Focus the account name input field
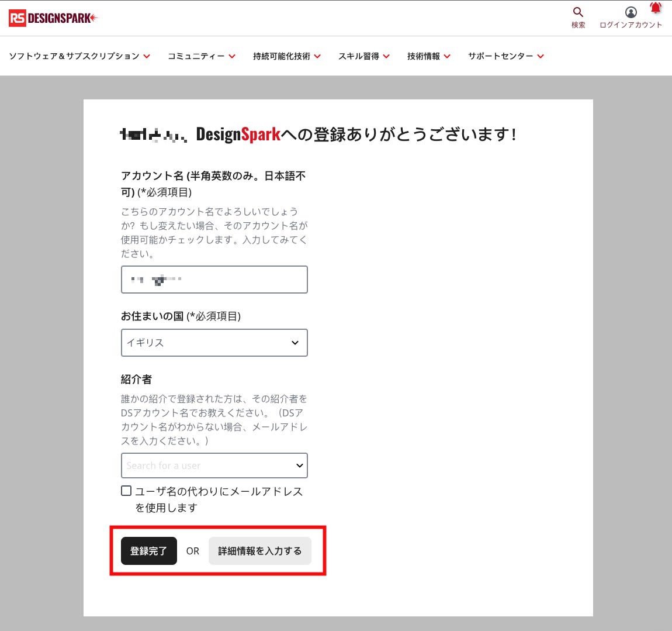The height and width of the screenshot is (631, 672). pyautogui.click(x=214, y=280)
